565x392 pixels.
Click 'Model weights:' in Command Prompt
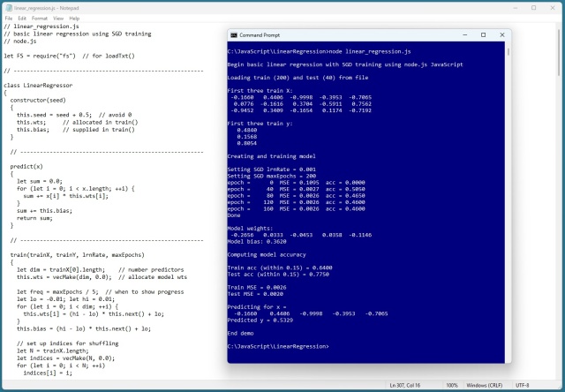[250, 229]
